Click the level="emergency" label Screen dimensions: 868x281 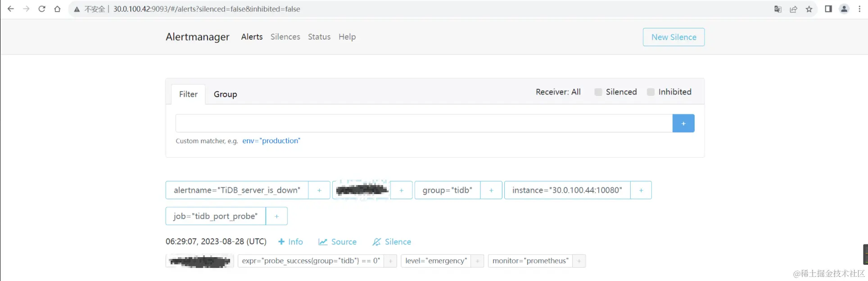436,261
